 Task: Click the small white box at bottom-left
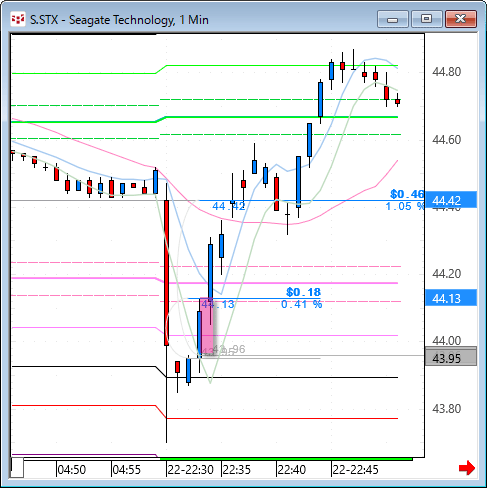(17, 468)
